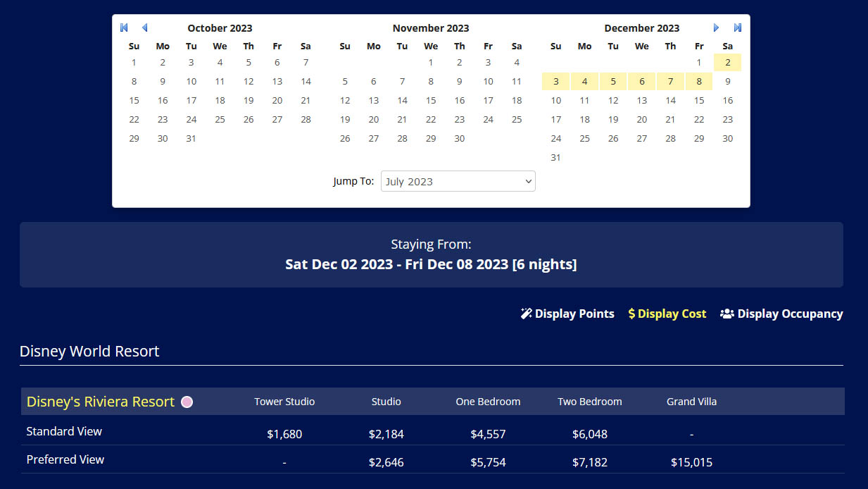Click the $15,015 Grand Villa price

point(692,462)
